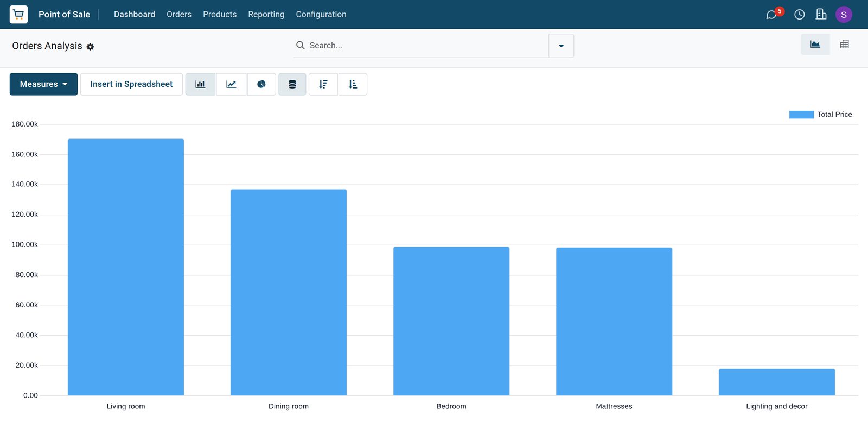The width and height of the screenshot is (868, 422).
Task: Click the Point of Sale title
Action: pos(64,14)
